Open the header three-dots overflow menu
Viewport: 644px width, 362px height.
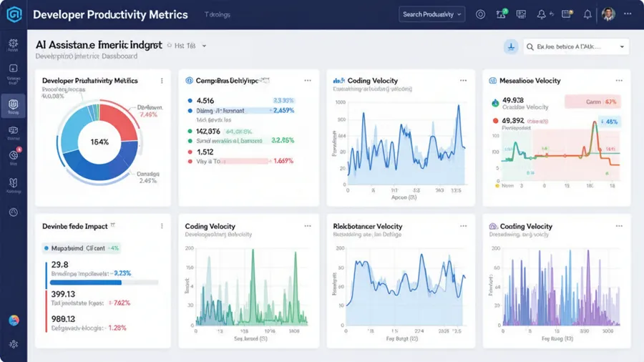(x=628, y=14)
